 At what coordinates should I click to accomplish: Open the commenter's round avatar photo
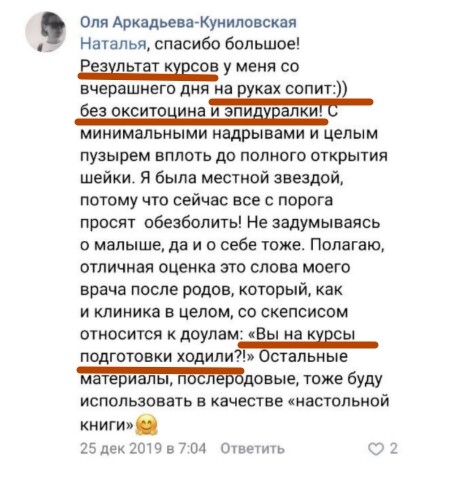46,32
